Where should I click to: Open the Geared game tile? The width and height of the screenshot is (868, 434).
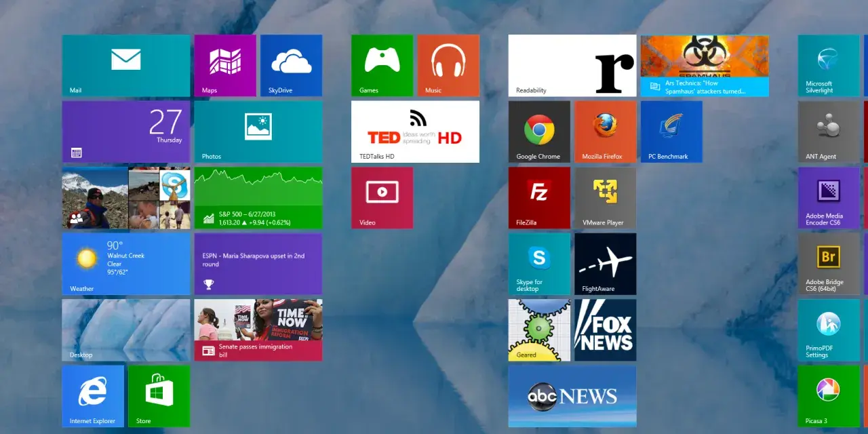(539, 330)
